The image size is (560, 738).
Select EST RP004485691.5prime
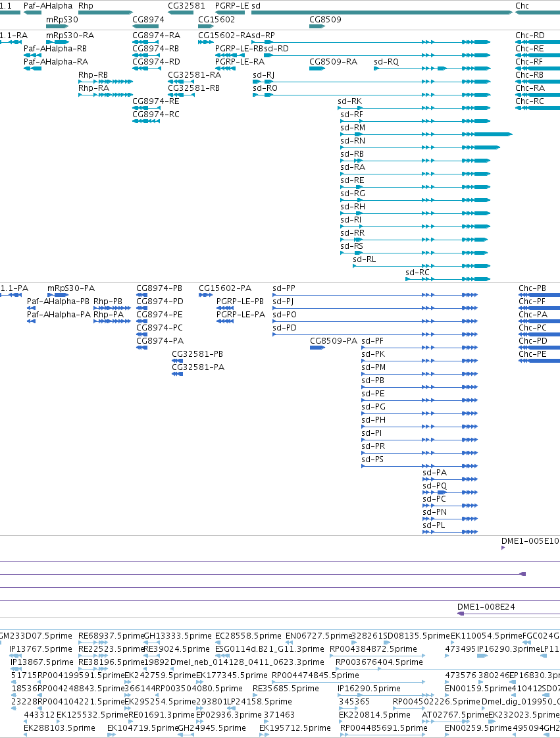coord(384,728)
